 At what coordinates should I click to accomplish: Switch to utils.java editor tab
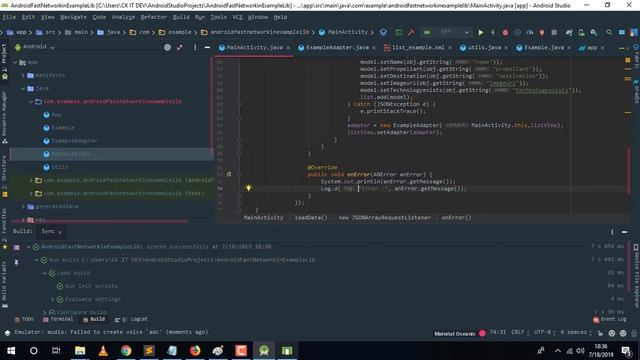[484, 47]
